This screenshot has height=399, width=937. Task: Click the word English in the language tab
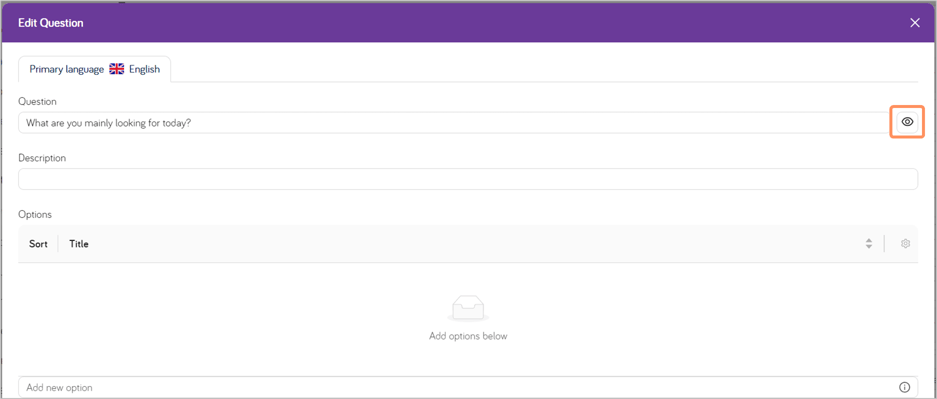(145, 69)
